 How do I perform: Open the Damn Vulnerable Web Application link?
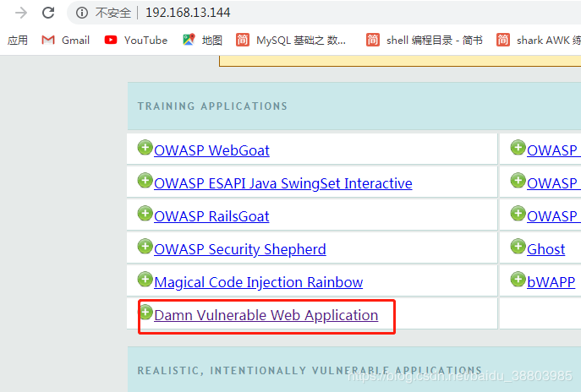266,315
